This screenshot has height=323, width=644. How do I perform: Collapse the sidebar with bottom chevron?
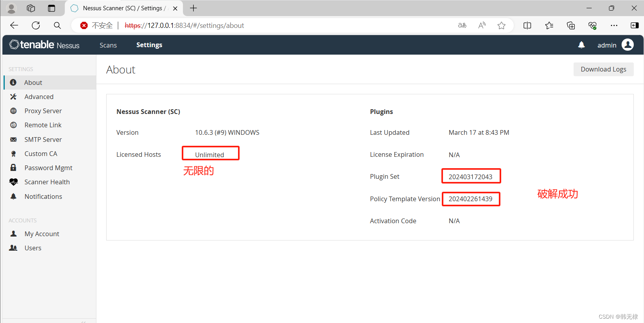pyautogui.click(x=83, y=321)
